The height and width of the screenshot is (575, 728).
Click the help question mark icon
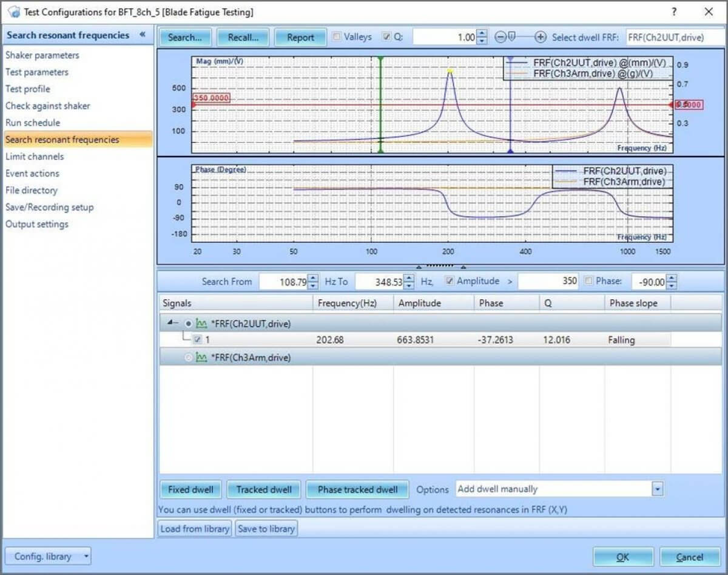coord(674,12)
